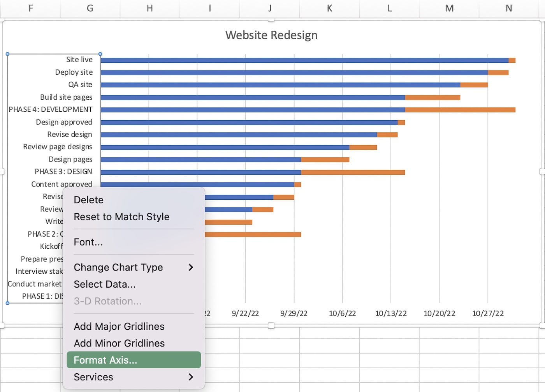
Task: Click the "10/27/22" date axis label
Action: tap(488, 313)
